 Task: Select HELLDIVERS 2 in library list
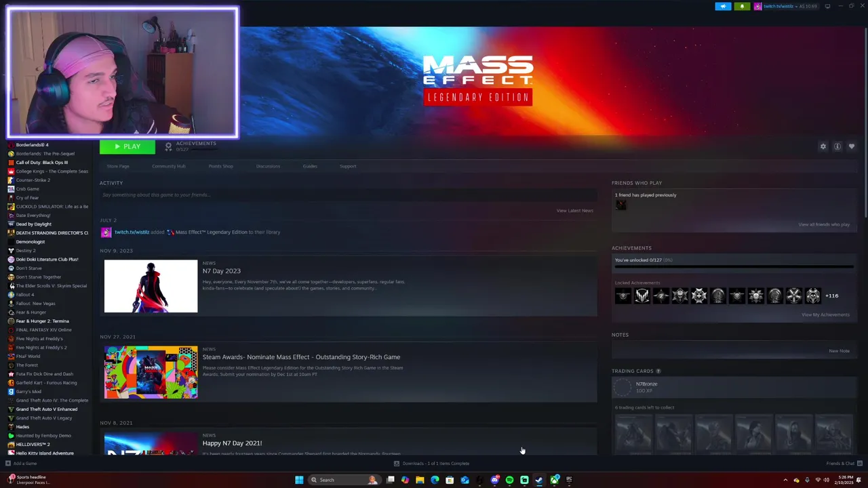point(33,445)
